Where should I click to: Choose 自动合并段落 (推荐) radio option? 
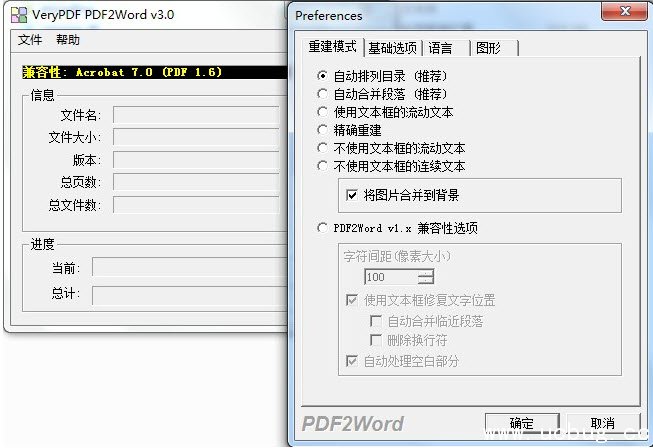[x=322, y=94]
